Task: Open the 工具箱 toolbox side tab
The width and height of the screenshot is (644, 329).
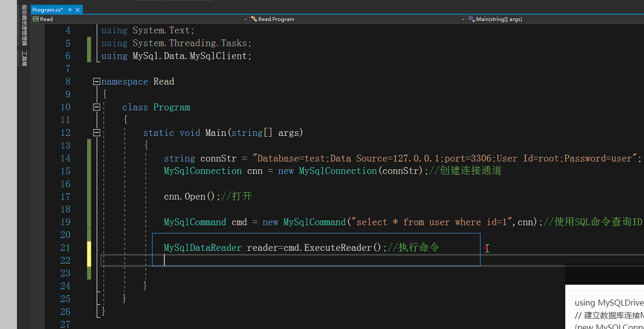Action: point(24,58)
